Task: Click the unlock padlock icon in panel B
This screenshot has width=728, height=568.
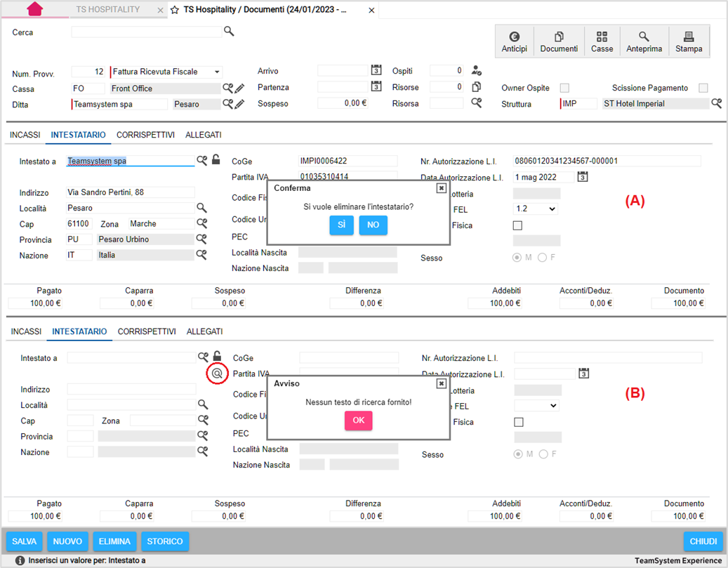Action: coord(217,356)
